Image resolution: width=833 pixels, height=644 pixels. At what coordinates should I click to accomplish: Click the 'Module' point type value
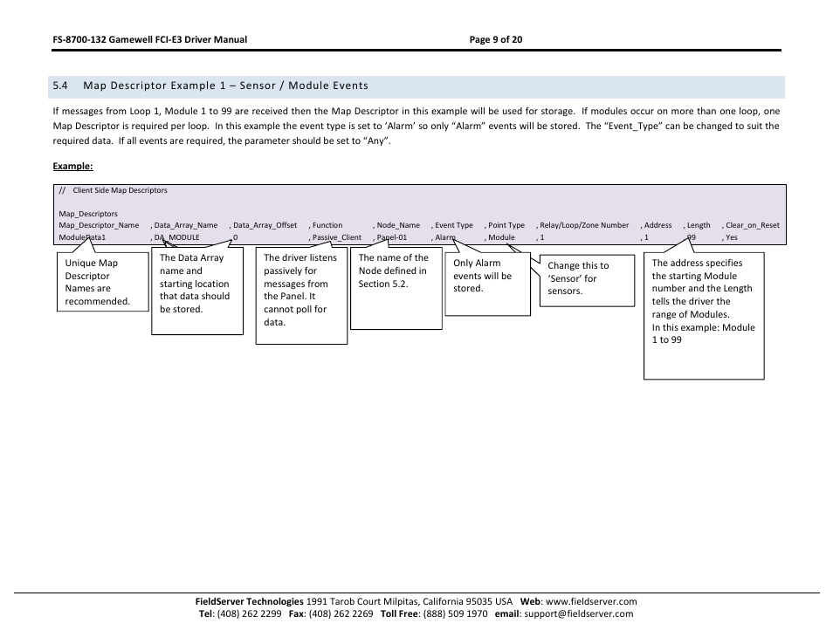click(501, 237)
